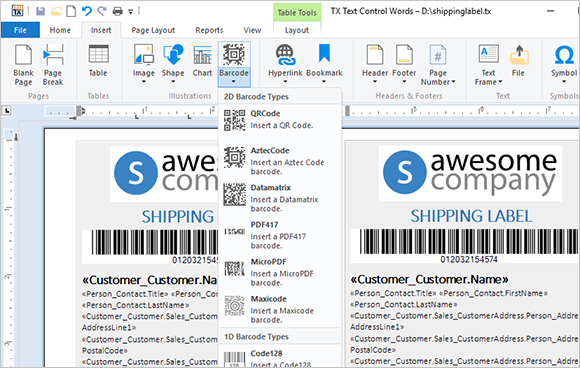Click the Hyperlink ribbon icon
Screen dimensions: 580x368
[285, 55]
